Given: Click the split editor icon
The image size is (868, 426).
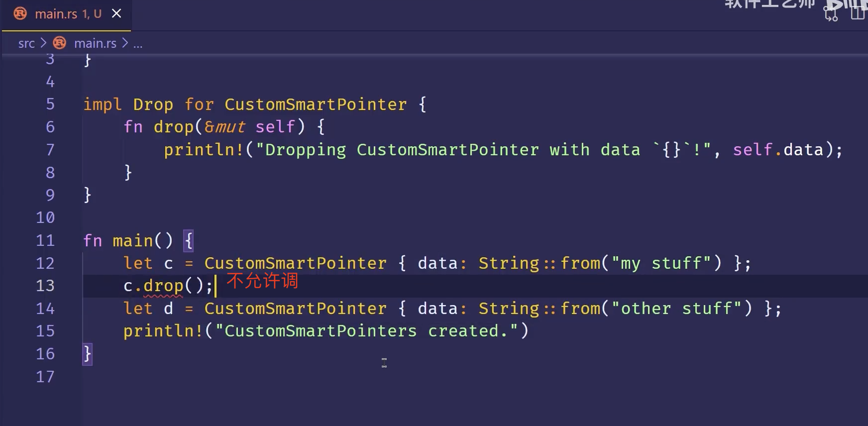Looking at the screenshot, I should point(858,12).
